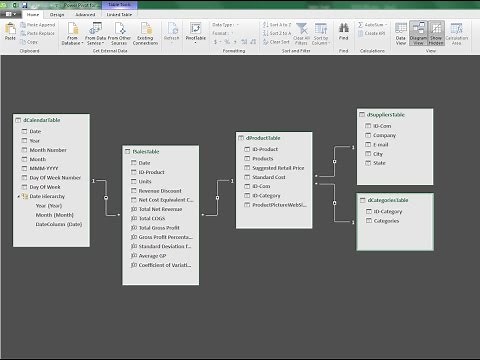Click From Other Sources icon
480x360 pixels.
pyautogui.click(x=119, y=33)
